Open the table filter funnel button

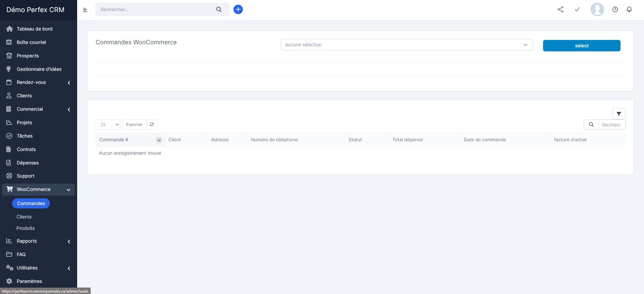click(619, 114)
